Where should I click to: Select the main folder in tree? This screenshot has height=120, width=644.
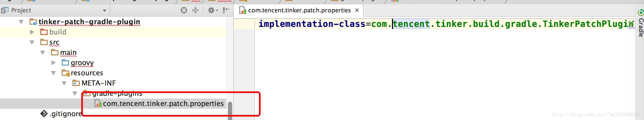tap(68, 52)
